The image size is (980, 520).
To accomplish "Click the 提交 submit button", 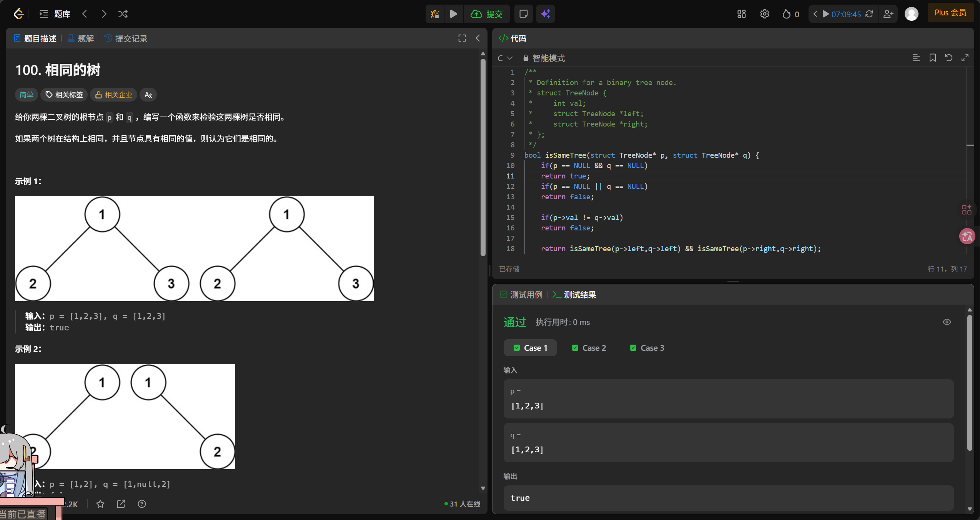I will pyautogui.click(x=487, y=14).
